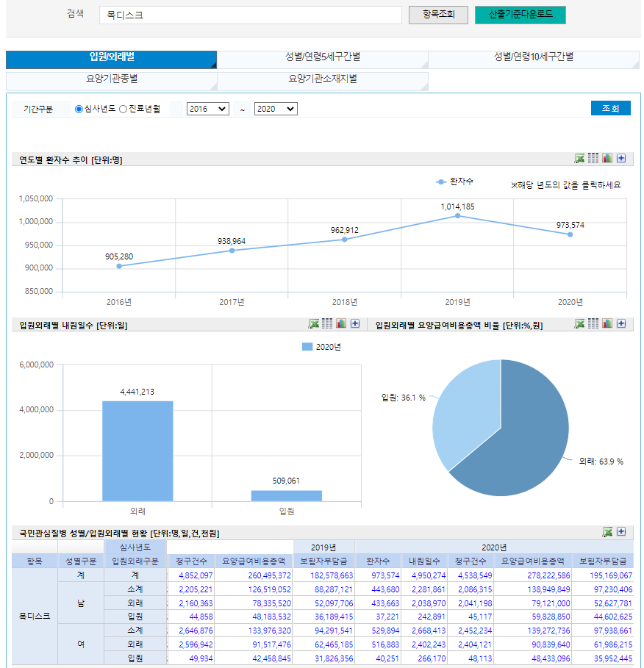This screenshot has width=644, height=668.
Task: Click the blue 조회 button
Action: pos(611,108)
